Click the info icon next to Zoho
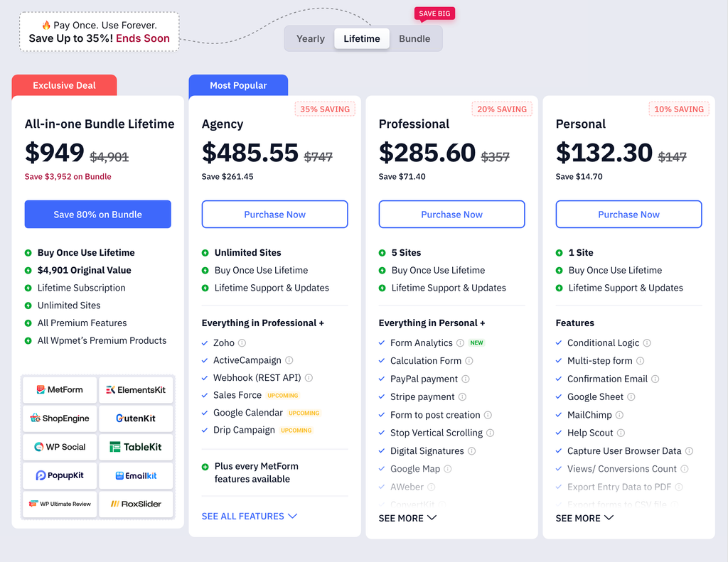728x562 pixels. click(x=242, y=343)
